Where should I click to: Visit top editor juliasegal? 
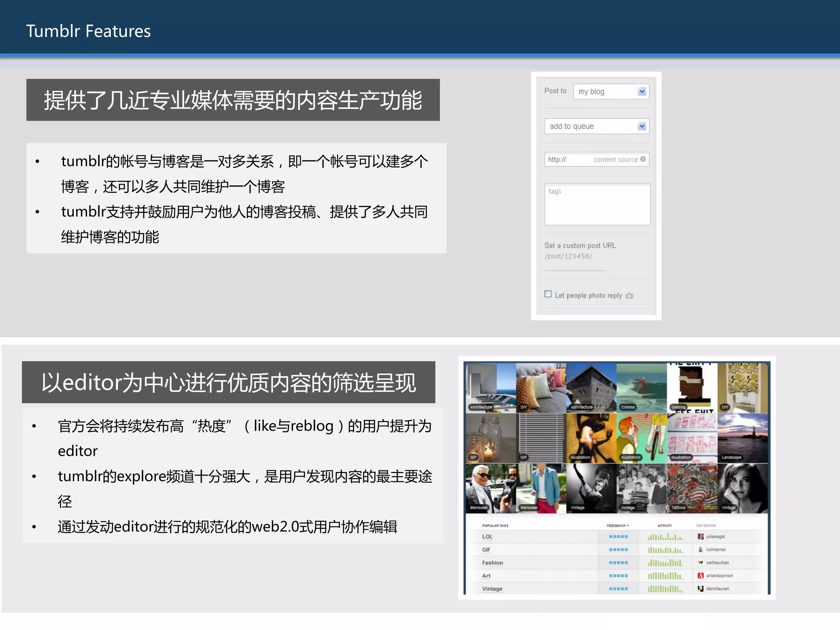[x=715, y=536]
